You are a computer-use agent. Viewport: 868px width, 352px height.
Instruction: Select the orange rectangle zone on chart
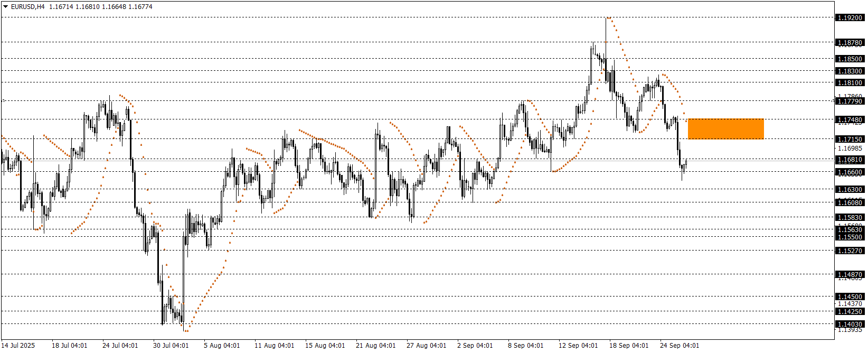coord(726,129)
